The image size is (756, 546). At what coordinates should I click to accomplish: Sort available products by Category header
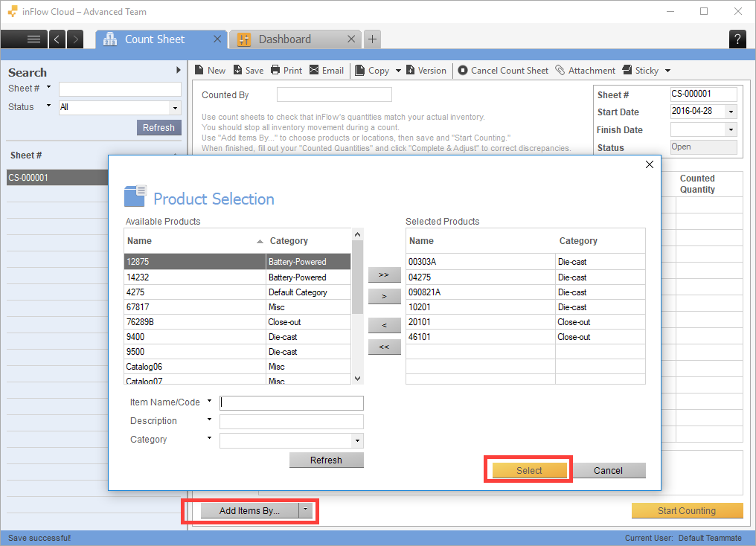coord(309,240)
